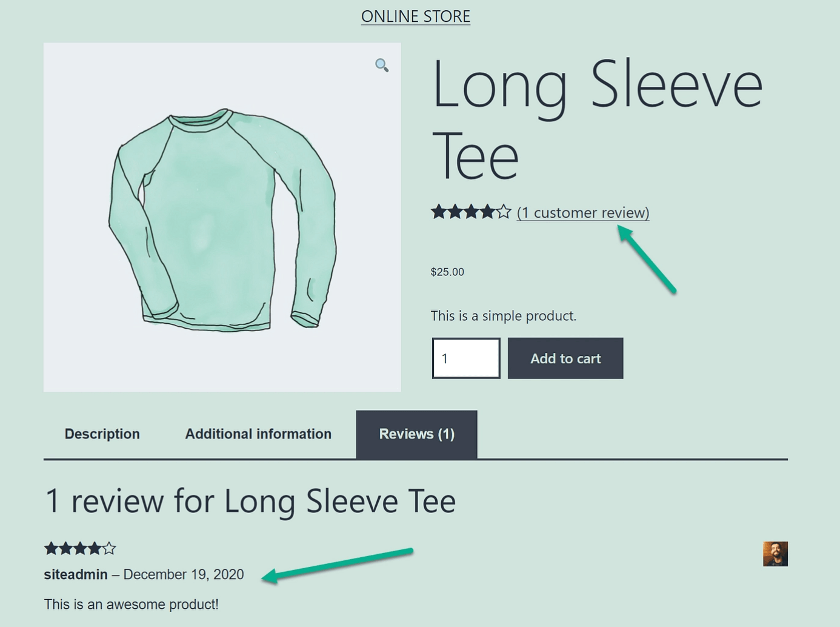Viewport: 840px width, 627px height.
Task: Click the star rating beside customer review link
Action: pyautogui.click(x=471, y=212)
